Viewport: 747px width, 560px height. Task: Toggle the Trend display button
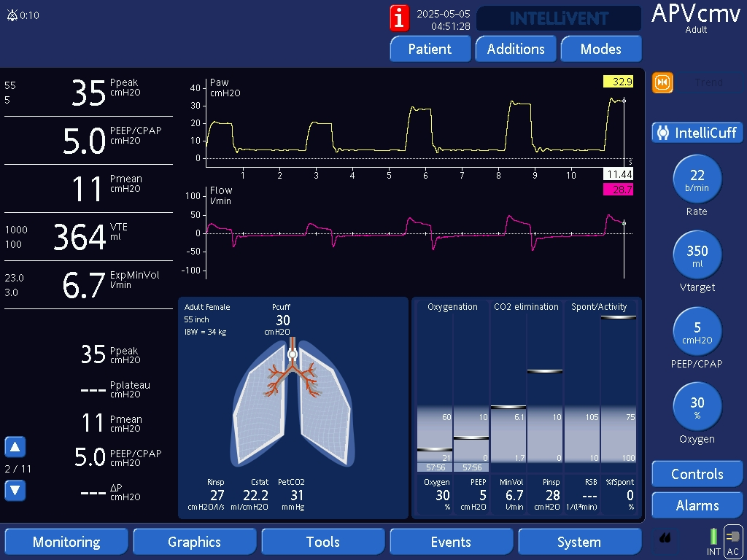click(708, 83)
